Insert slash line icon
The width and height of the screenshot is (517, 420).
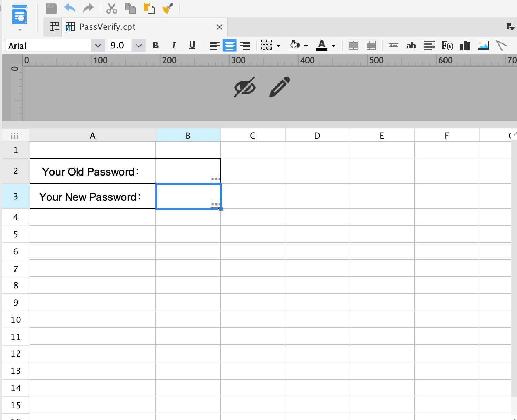point(501,45)
